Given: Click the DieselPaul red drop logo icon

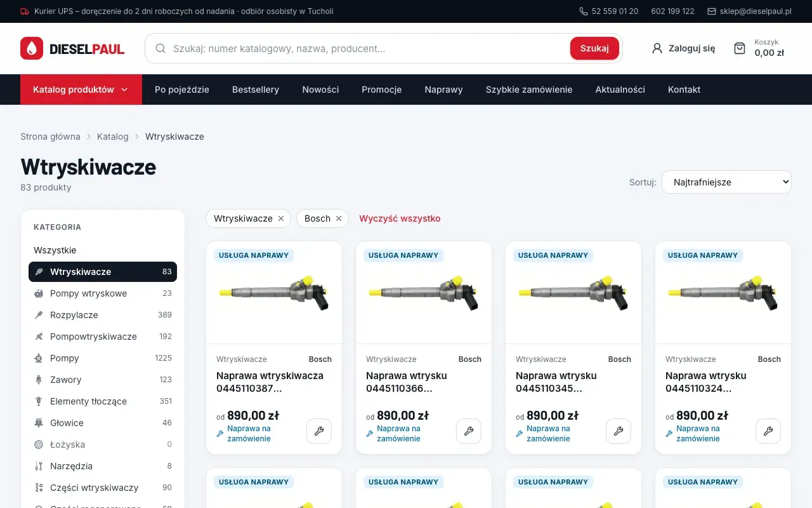Looking at the screenshot, I should tap(32, 48).
